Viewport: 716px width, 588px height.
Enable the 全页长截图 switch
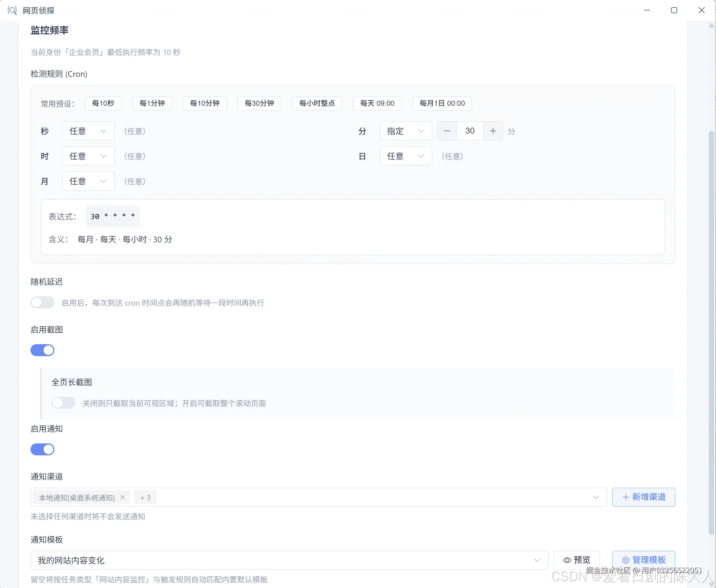(x=63, y=403)
